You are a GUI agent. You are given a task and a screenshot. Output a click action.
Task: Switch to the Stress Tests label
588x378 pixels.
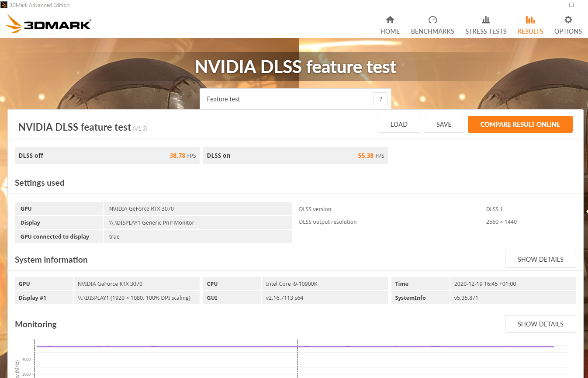(486, 31)
